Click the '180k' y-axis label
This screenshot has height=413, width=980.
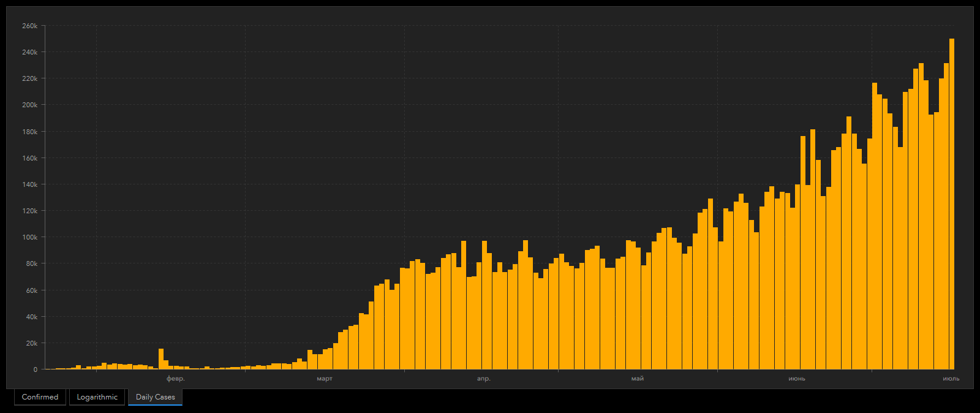[30, 132]
